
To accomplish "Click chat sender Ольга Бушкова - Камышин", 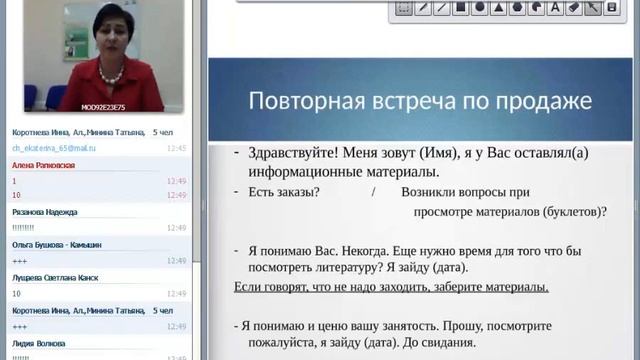I will pos(57,245).
